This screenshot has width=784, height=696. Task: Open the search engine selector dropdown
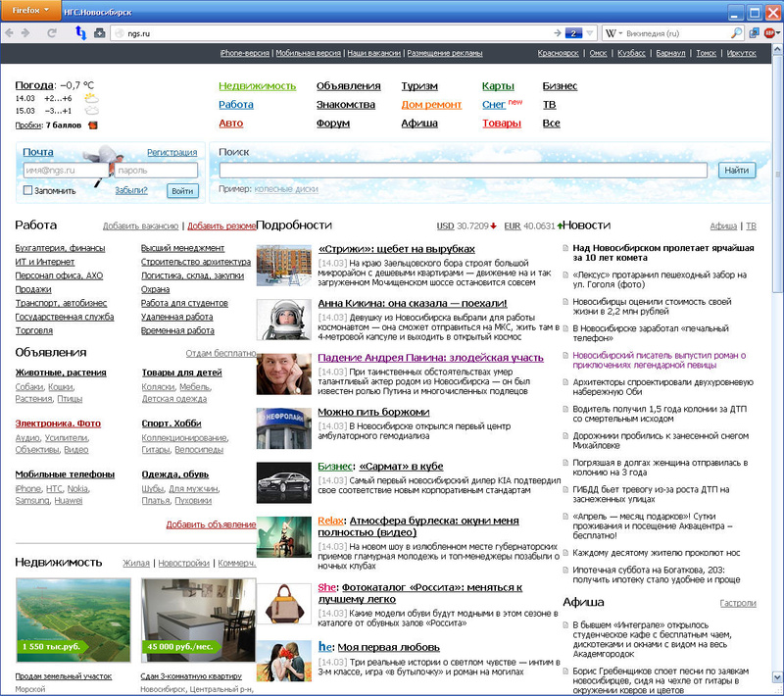click(x=621, y=33)
